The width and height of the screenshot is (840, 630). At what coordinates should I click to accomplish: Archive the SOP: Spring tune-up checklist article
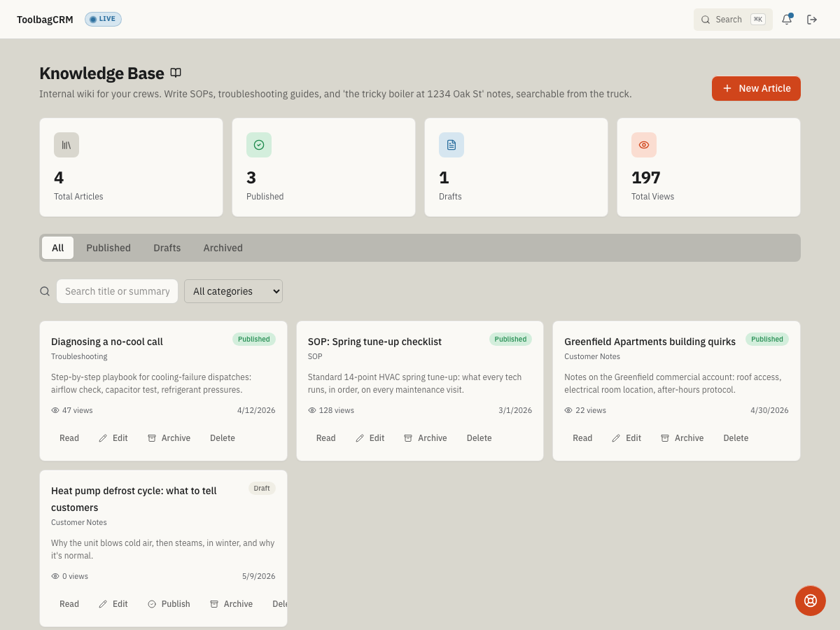(x=426, y=438)
